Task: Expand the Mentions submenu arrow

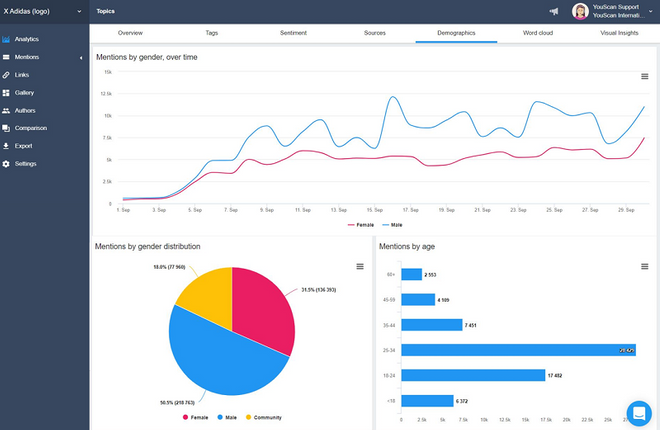Action: [81, 58]
